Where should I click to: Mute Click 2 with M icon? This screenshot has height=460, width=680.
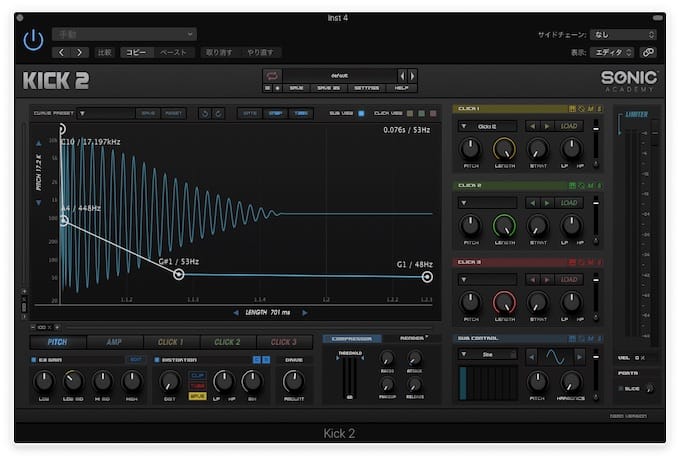(x=590, y=186)
